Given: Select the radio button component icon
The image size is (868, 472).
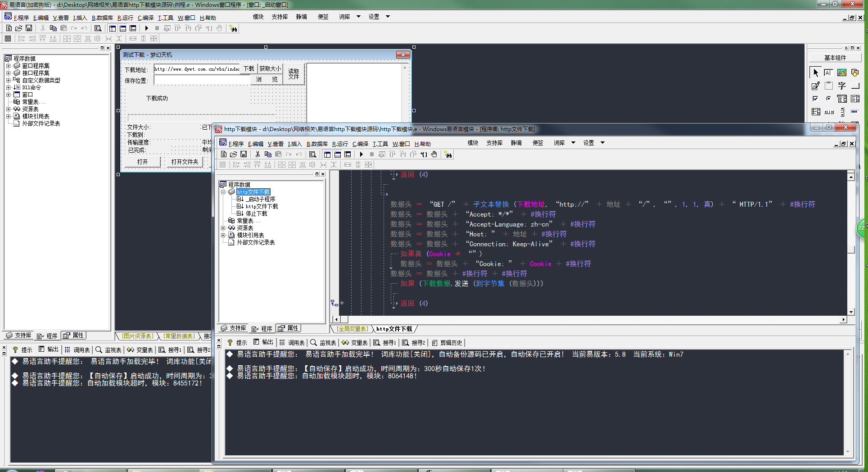Looking at the screenshot, I should [x=828, y=99].
